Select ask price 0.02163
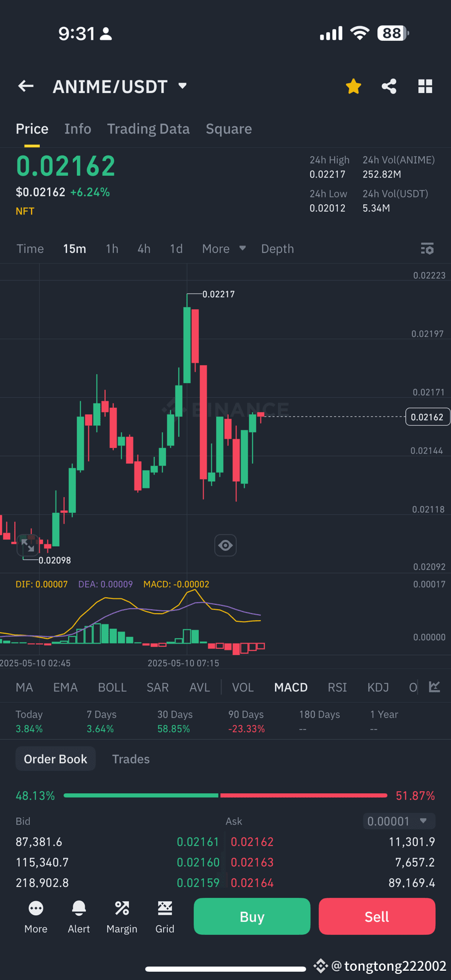The image size is (451, 980). 252,862
